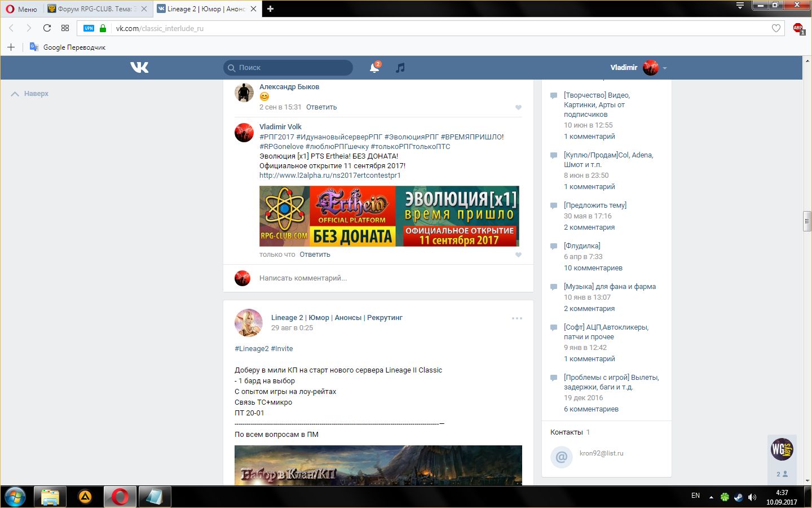
Task: Open [Предложить тему] topic
Action: click(x=595, y=205)
